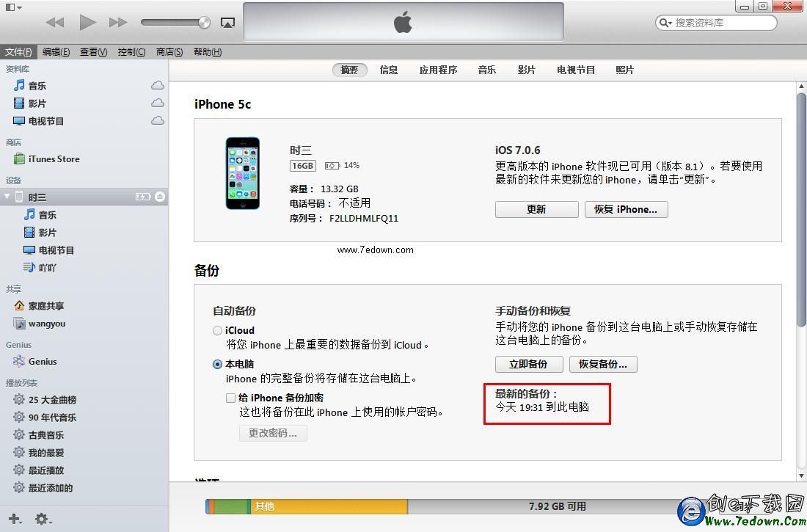Click the 恢复备份... button

point(602,365)
